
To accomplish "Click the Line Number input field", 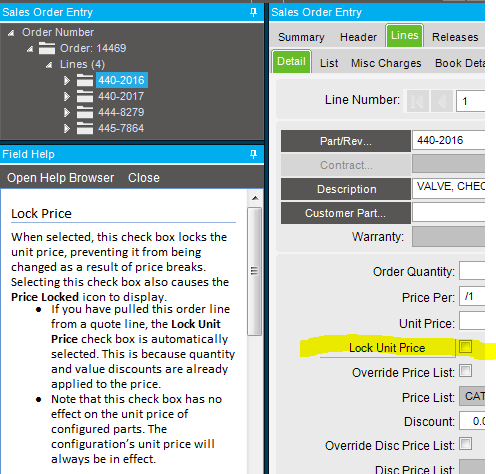I will (x=470, y=101).
